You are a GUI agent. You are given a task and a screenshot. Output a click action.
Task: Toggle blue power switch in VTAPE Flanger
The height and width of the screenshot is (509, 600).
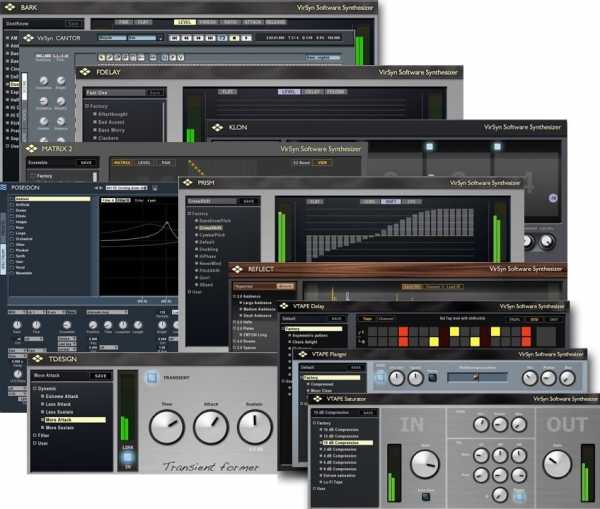[x=380, y=377]
